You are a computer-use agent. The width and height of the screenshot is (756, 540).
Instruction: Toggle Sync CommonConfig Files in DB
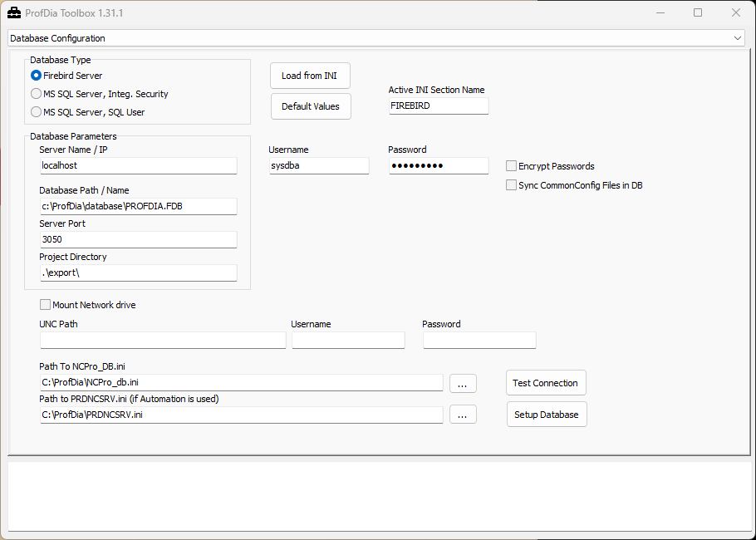pos(512,185)
